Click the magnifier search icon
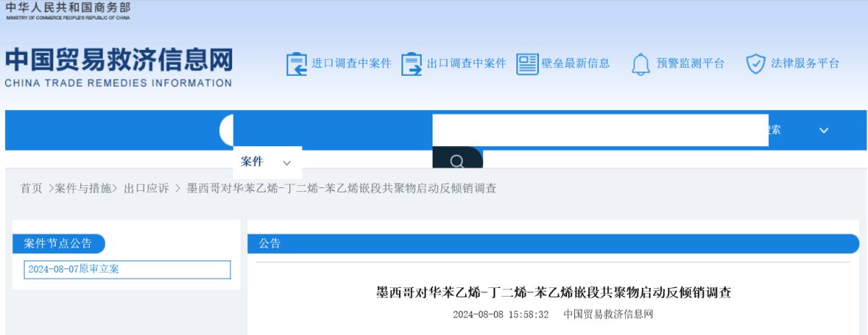 [457, 161]
